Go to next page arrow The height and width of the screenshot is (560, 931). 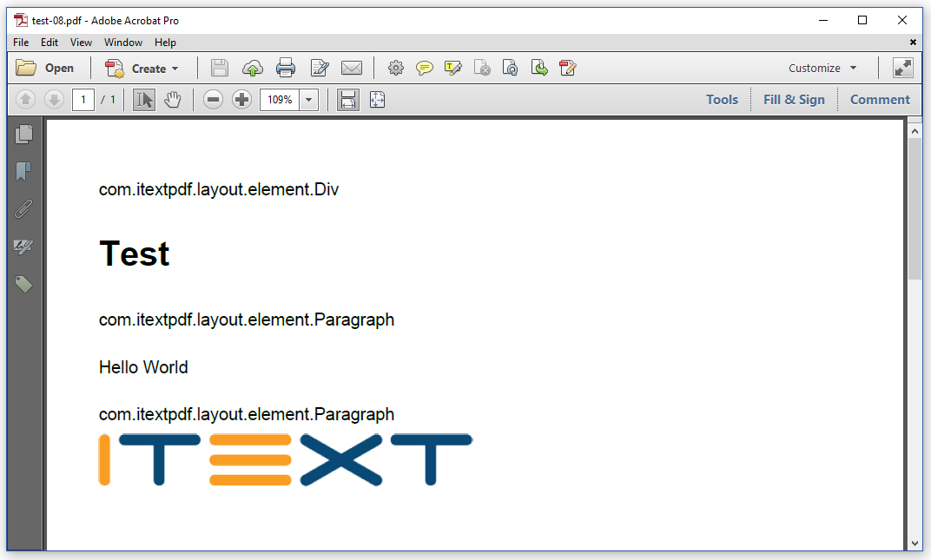[54, 100]
